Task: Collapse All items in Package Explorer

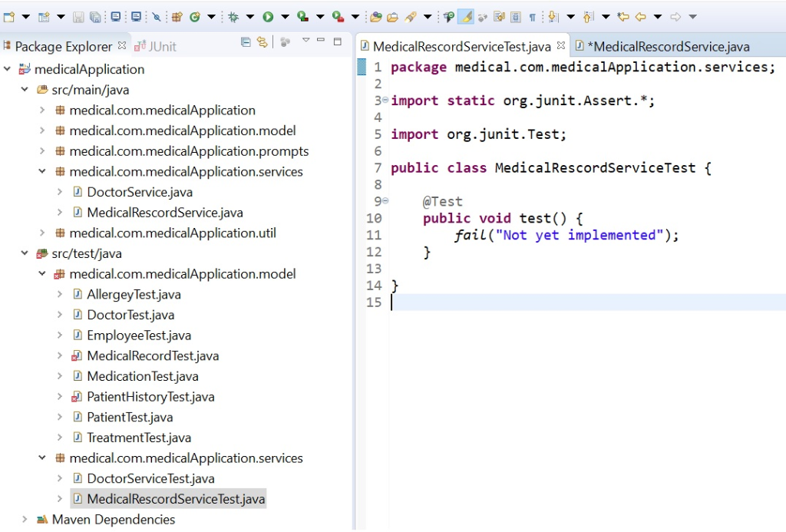Action: point(246,42)
